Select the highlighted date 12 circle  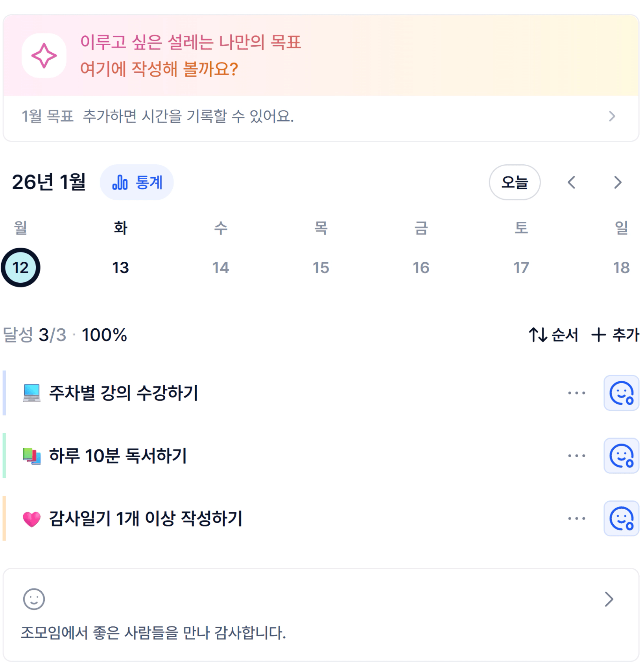click(20, 268)
